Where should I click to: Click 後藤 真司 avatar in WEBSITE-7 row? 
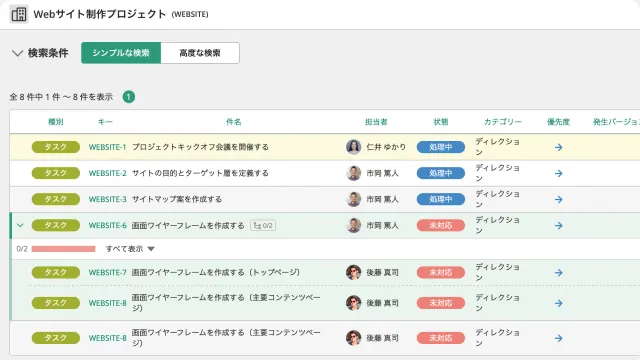pyautogui.click(x=353, y=272)
